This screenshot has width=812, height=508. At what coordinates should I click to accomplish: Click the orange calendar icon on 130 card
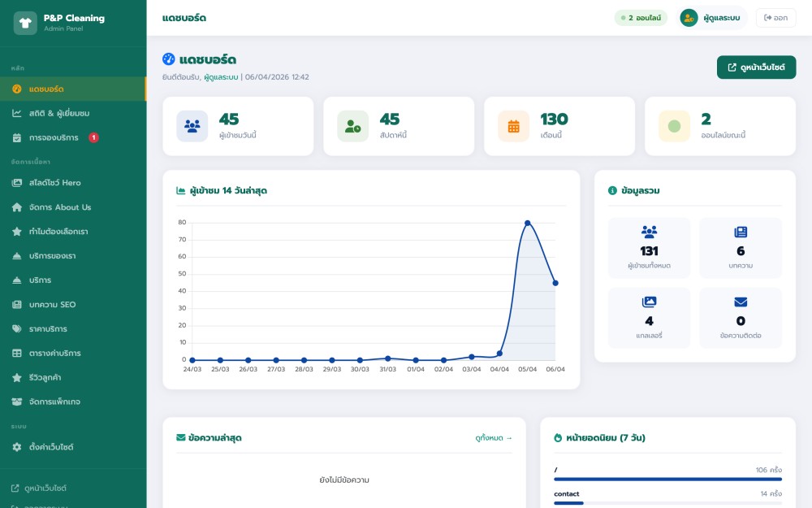pos(513,126)
